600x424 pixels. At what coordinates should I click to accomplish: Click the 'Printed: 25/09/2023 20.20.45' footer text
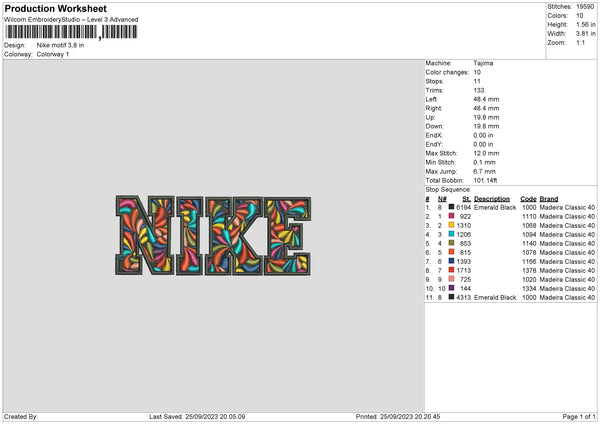[x=398, y=416]
